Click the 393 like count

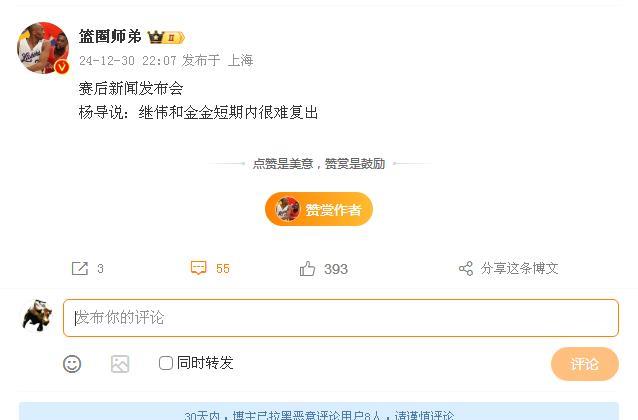coord(336,269)
